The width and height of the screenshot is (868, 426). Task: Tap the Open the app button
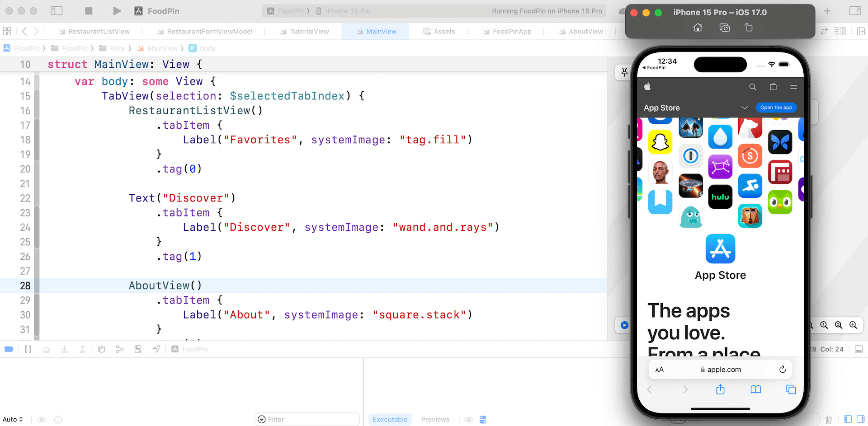tap(776, 108)
